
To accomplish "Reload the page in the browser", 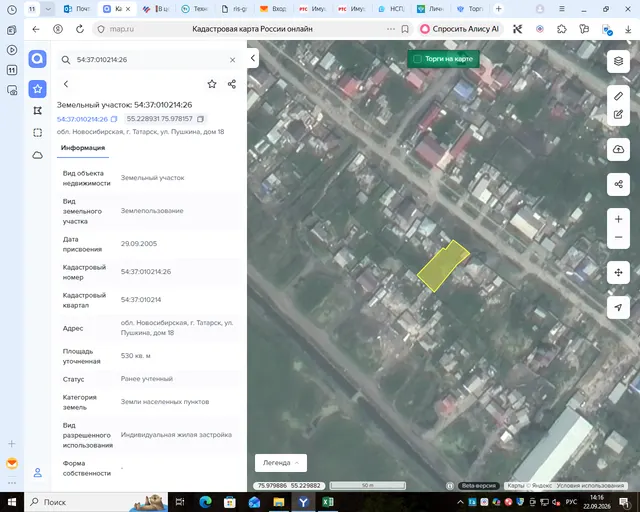I will pos(80,29).
